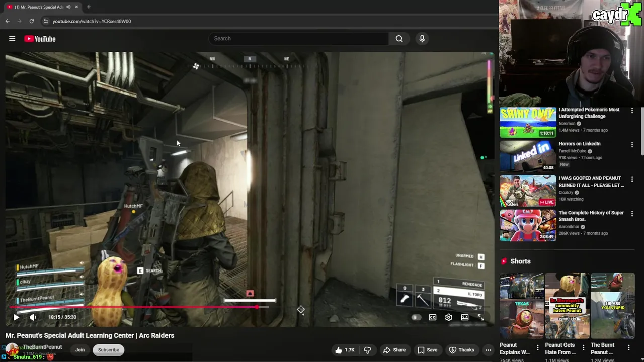Open options for 'Peanut Gets Hate' short
Viewport: 644px width, 362px height.
pos(583,347)
